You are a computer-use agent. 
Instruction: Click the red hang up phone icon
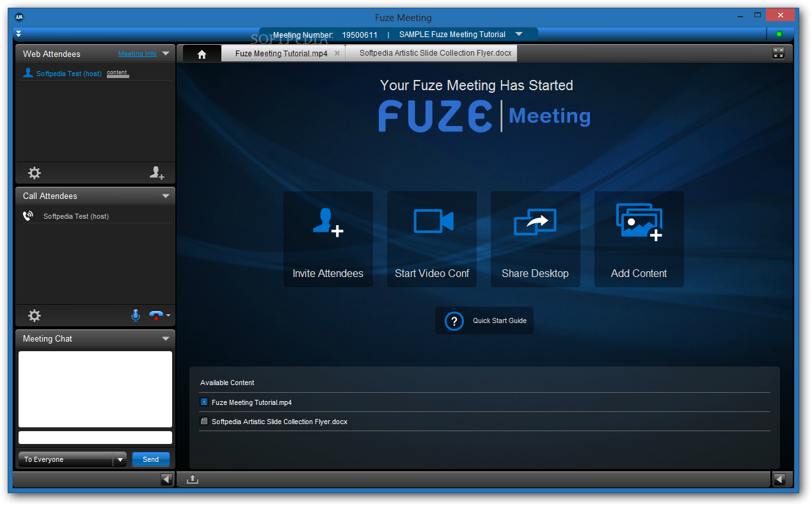(x=155, y=315)
